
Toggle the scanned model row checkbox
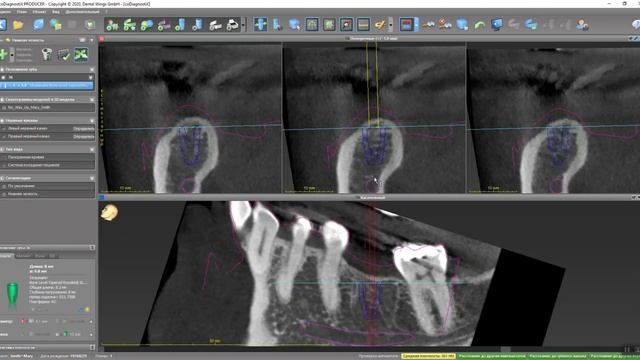click(x=4, y=108)
